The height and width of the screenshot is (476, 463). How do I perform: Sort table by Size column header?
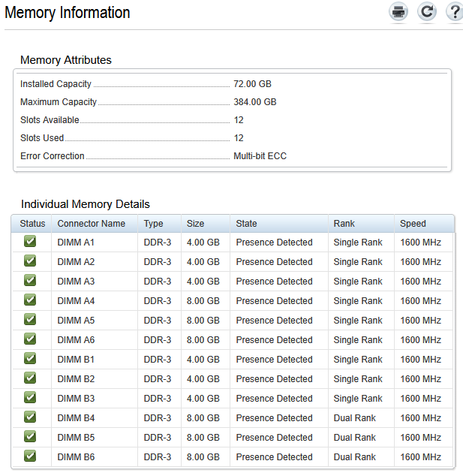click(x=195, y=224)
